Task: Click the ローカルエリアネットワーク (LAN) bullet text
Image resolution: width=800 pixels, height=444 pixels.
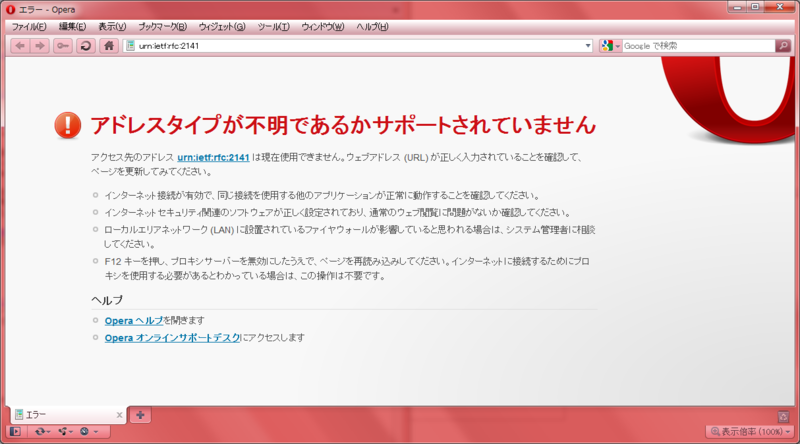Action: coord(349,237)
